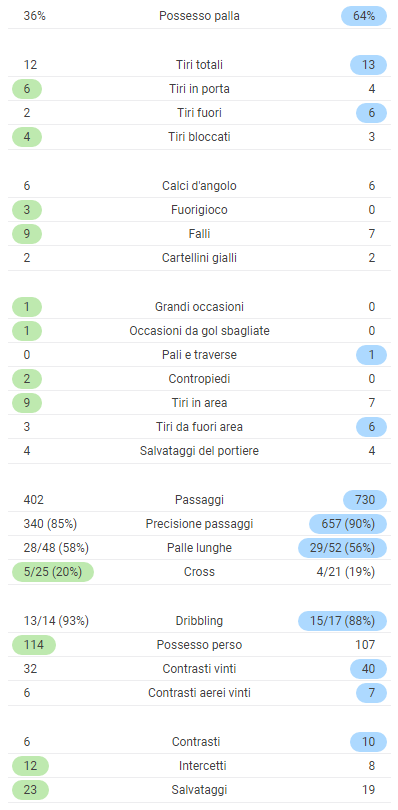Click the green 114 Possesso perso badge
This screenshot has width=398, height=810.
pos(34,645)
